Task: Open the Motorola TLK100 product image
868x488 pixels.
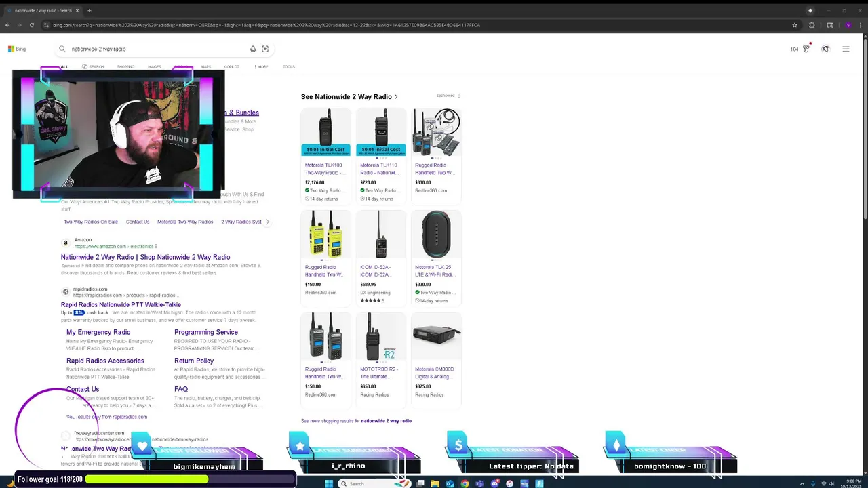Action: point(326,132)
